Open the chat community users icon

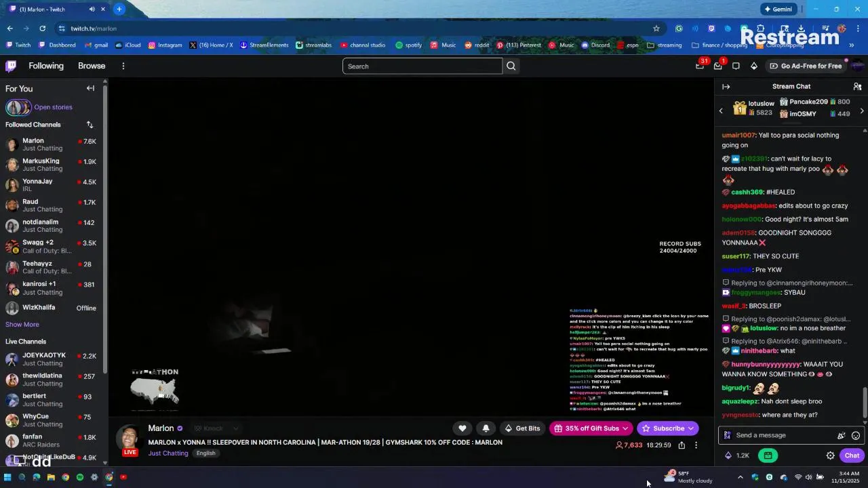[x=857, y=87]
